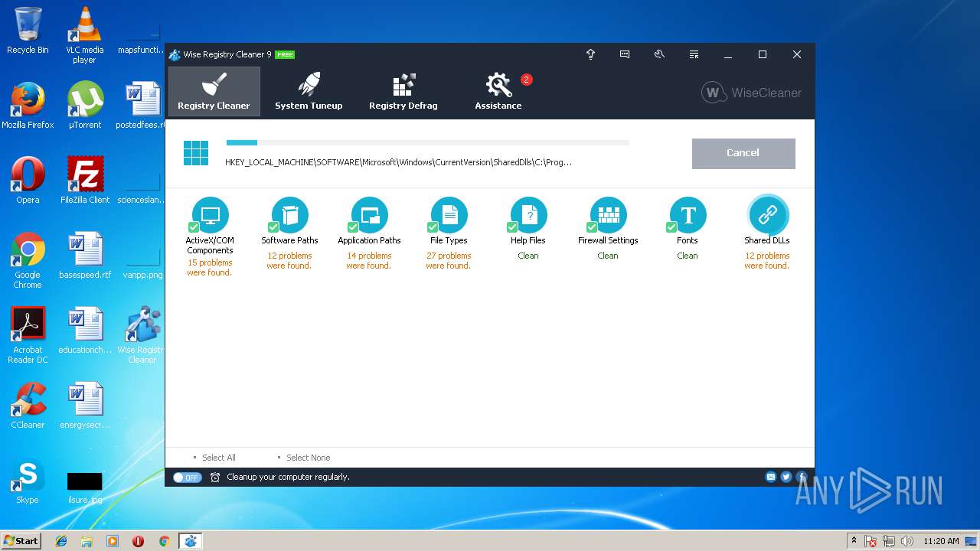Uncheck the Firewall Settings checkbox

click(x=592, y=227)
